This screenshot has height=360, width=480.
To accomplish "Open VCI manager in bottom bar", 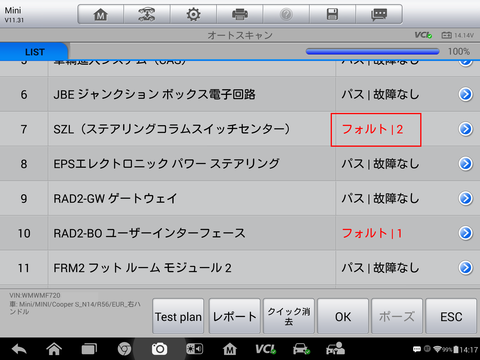I will click(265, 349).
